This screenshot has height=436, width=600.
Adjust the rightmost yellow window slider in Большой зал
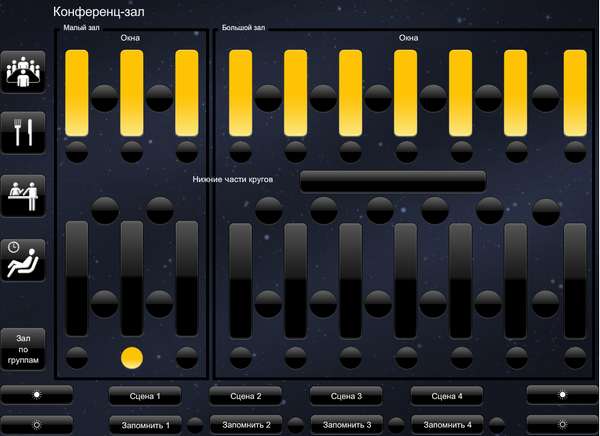tap(575, 93)
